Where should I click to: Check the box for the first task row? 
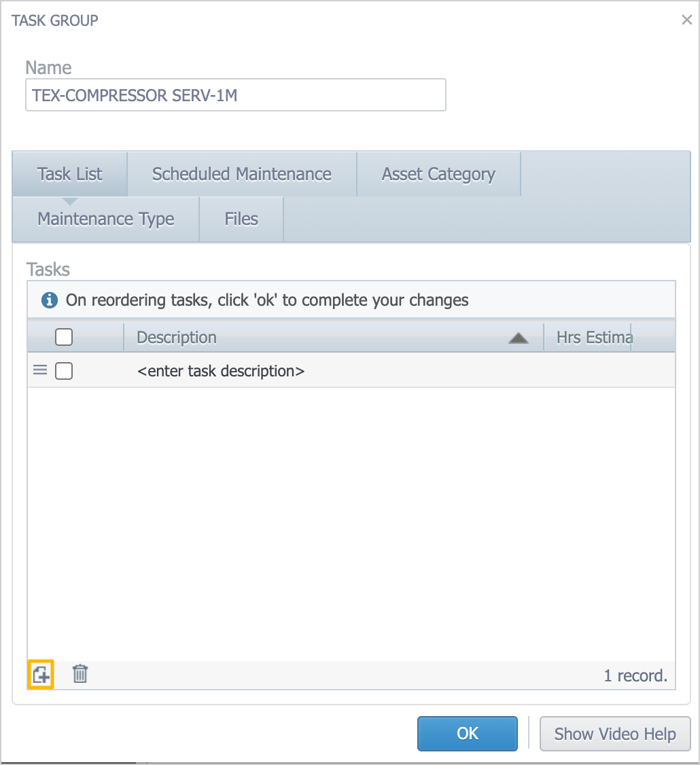(64, 371)
